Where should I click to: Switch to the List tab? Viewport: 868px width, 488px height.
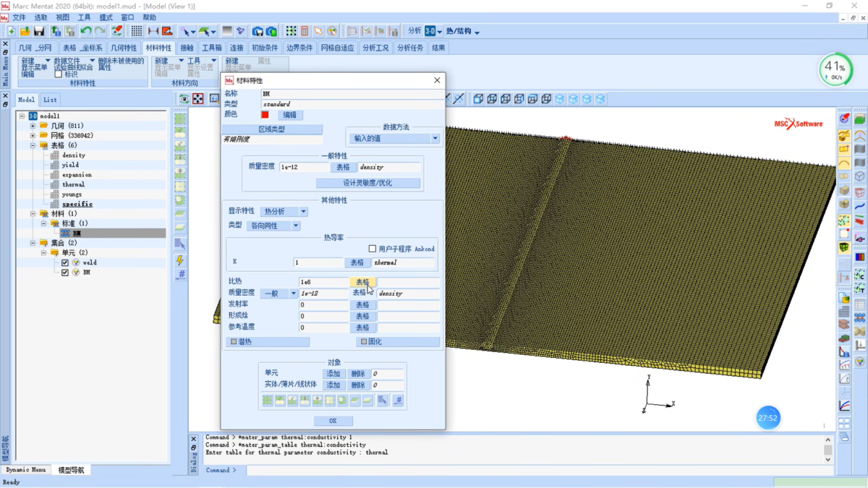50,100
